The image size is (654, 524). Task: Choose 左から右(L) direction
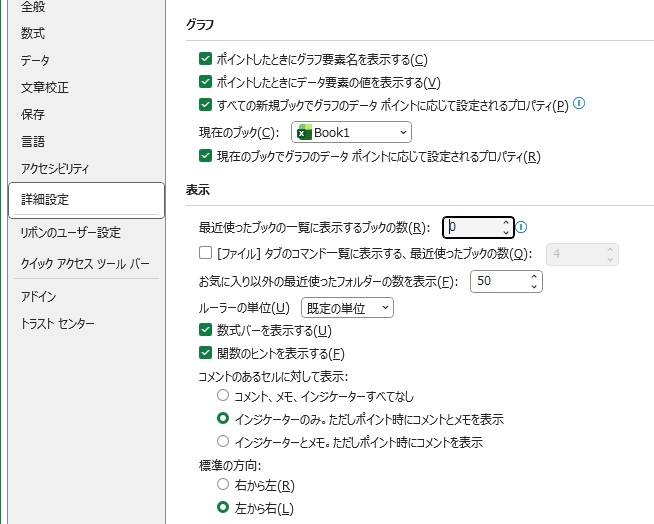[x=223, y=507]
